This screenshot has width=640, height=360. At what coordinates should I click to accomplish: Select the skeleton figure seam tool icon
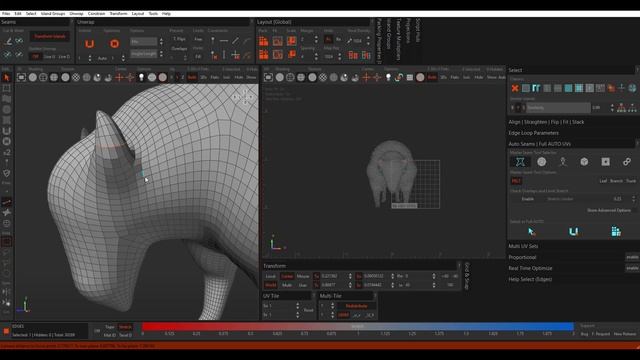tap(563, 162)
